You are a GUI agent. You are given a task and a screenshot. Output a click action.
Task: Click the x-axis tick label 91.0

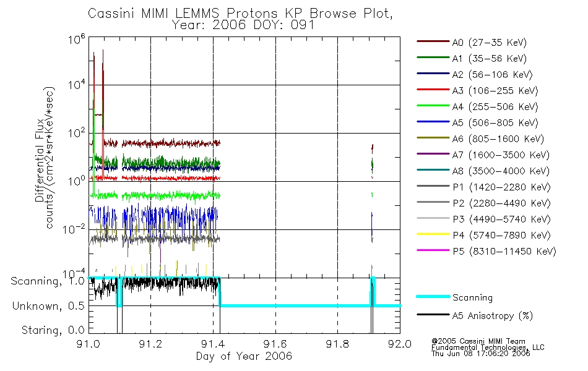tap(89, 344)
